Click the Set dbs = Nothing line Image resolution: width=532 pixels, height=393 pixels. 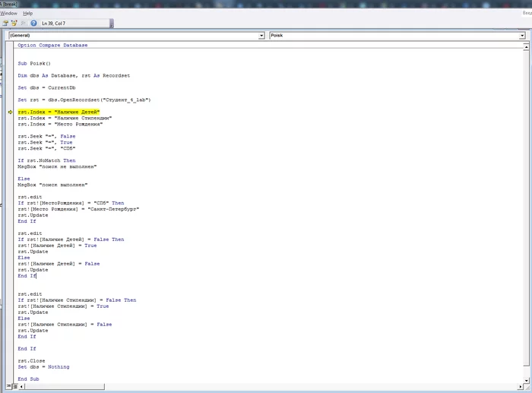[44, 367]
